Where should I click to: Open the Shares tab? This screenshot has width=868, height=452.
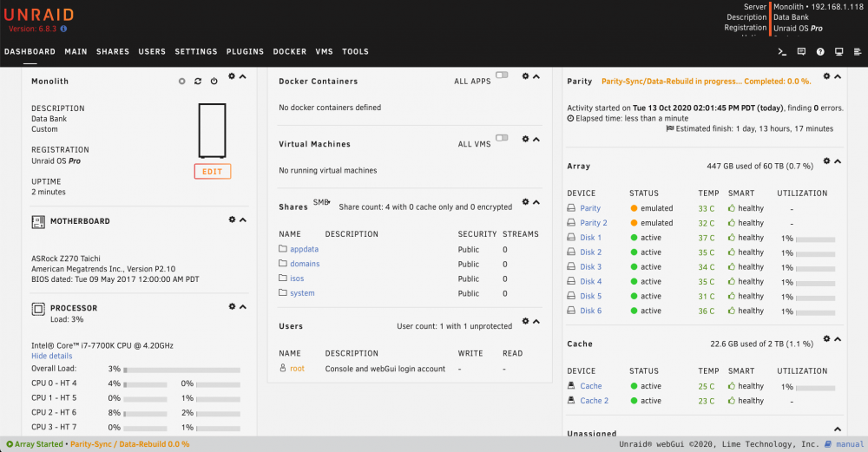click(113, 51)
